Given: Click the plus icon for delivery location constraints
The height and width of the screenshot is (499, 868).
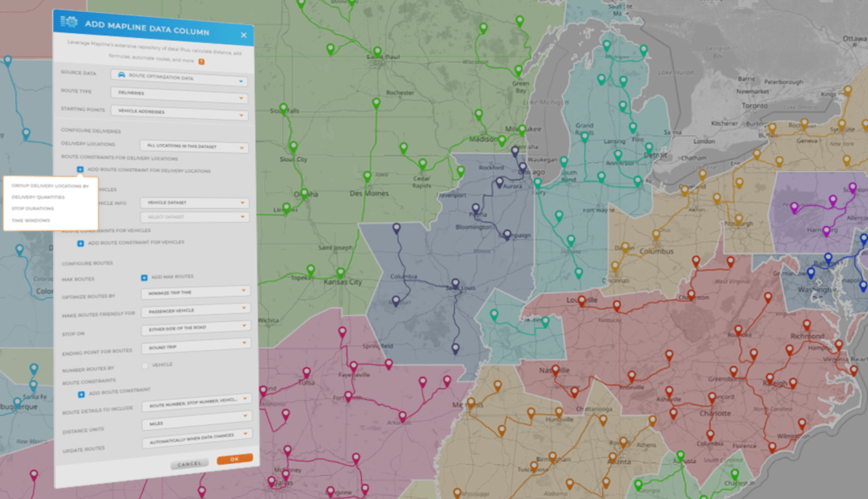Looking at the screenshot, I should pos(80,170).
